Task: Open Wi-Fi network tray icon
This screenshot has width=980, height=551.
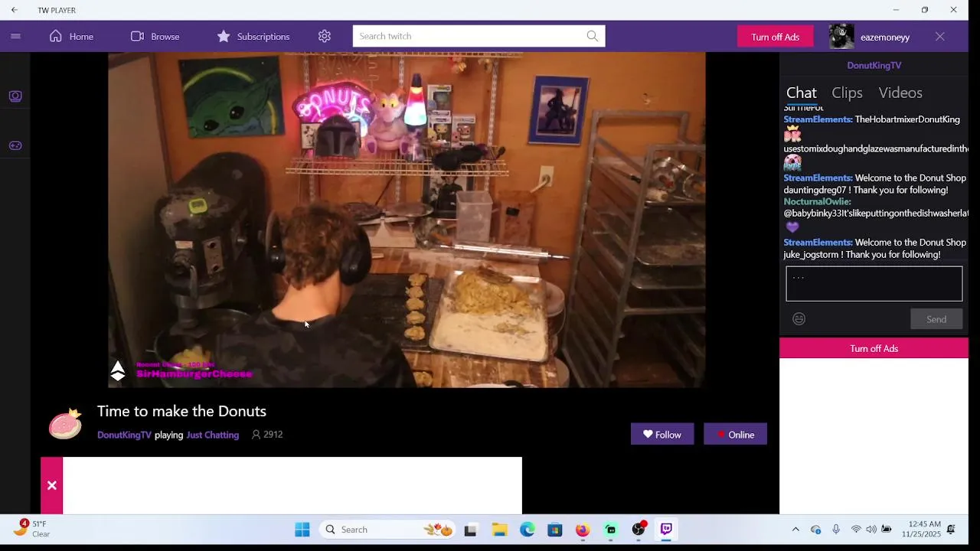Action: [x=856, y=530]
